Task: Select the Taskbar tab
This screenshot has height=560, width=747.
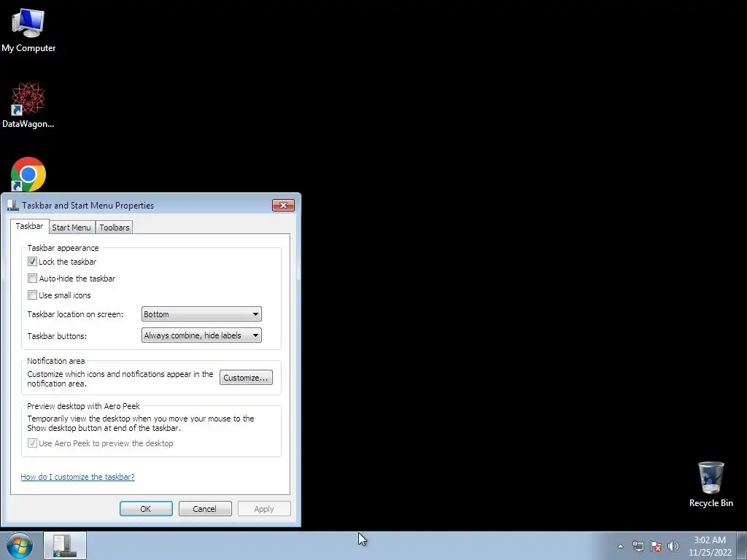Action: point(29,226)
